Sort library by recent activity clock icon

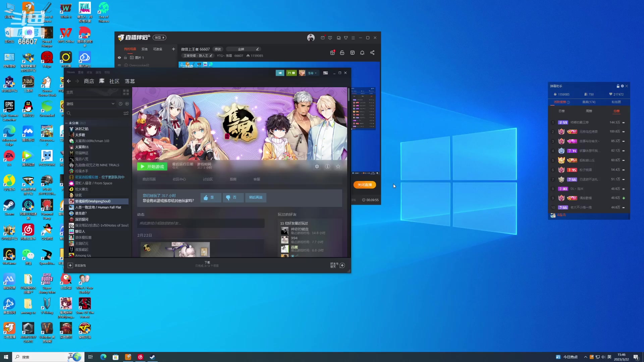tap(120, 104)
